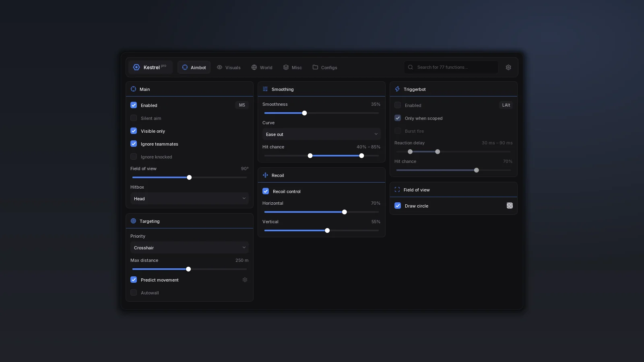
Task: Open the Draw circle color swatch
Action: point(510,206)
